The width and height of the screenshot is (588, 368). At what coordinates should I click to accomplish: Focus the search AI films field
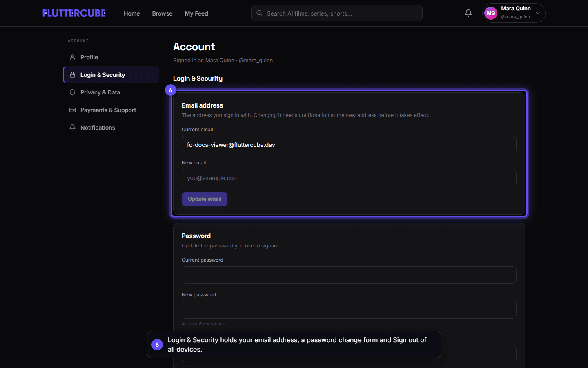[337, 13]
